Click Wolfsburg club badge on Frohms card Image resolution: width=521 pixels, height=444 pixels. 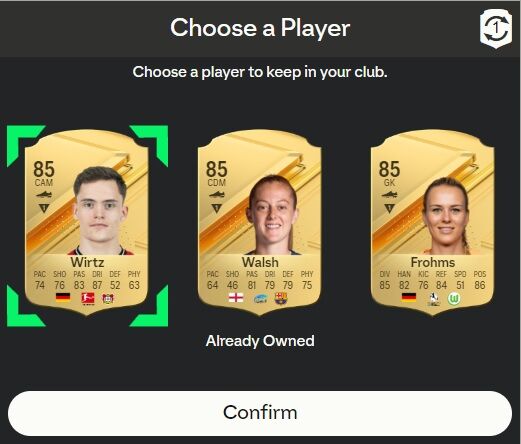[x=454, y=298]
